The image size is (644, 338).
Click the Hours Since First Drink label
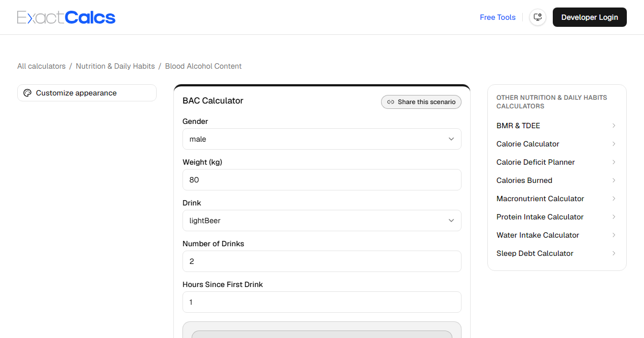click(x=223, y=284)
